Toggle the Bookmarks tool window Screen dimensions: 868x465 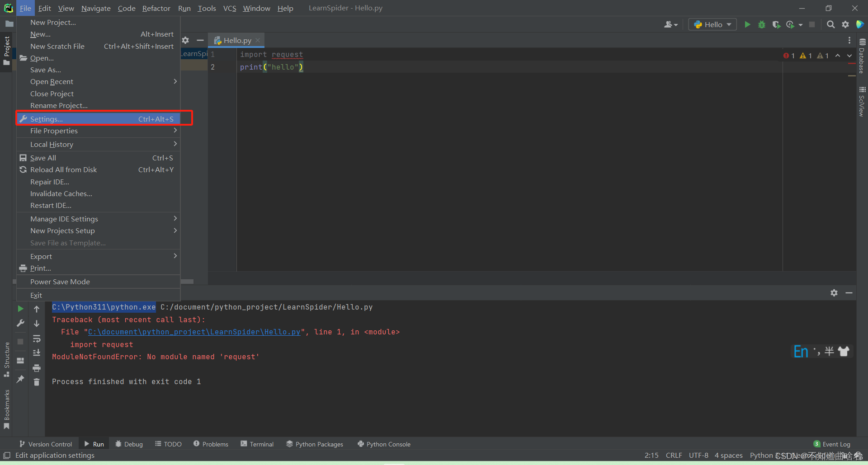coord(7,409)
